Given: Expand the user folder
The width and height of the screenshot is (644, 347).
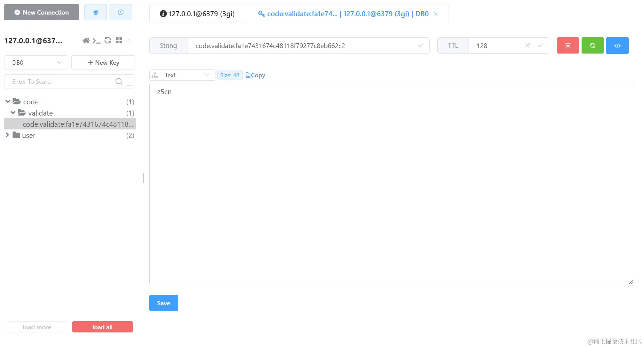Looking at the screenshot, I should (7, 135).
